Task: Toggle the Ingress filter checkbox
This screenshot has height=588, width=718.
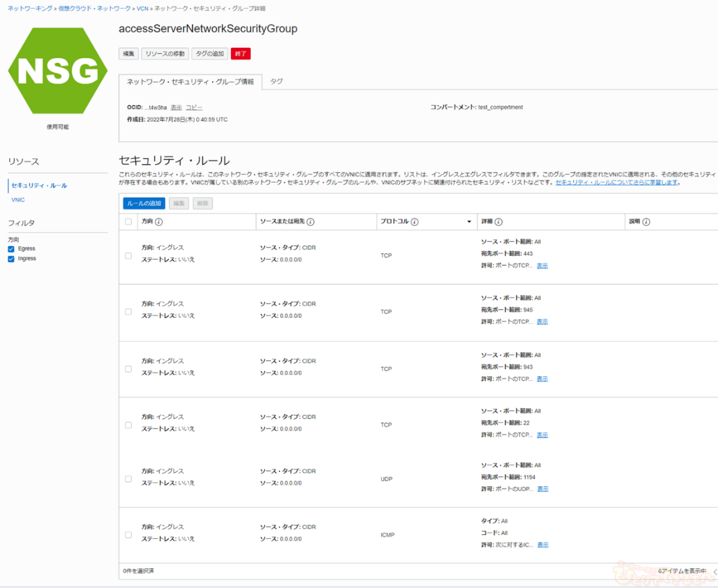Action: point(11,259)
